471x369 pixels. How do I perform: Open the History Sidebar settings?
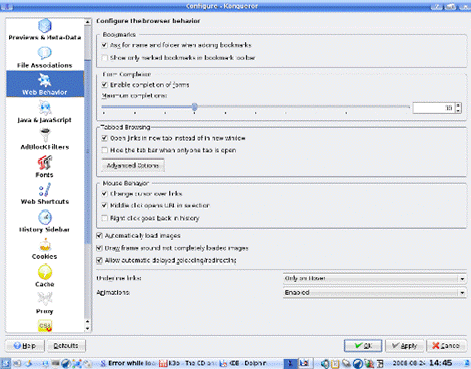[45, 222]
